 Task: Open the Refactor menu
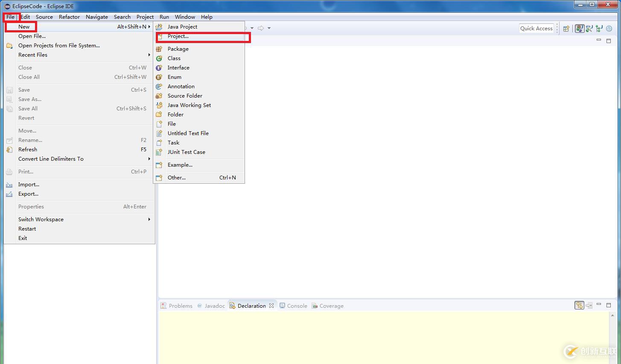click(x=69, y=17)
